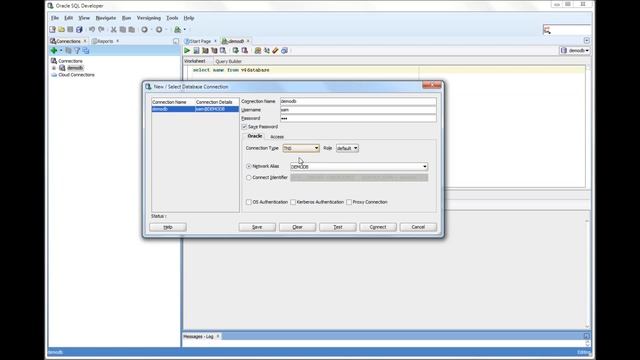Enable the OS Authentication checkbox

[x=249, y=202]
